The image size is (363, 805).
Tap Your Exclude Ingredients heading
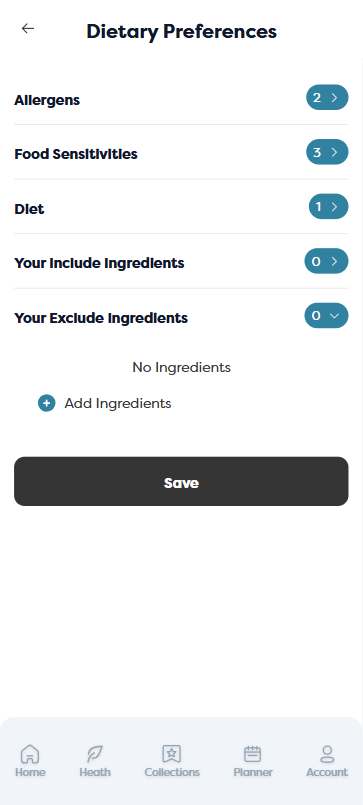pyautogui.click(x=101, y=318)
